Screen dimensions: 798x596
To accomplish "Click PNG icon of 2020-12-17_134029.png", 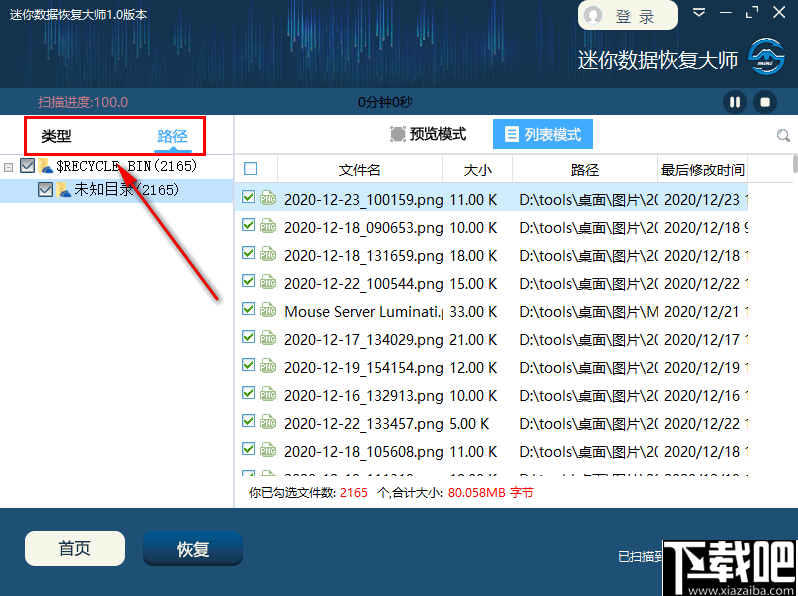I will 268,337.
